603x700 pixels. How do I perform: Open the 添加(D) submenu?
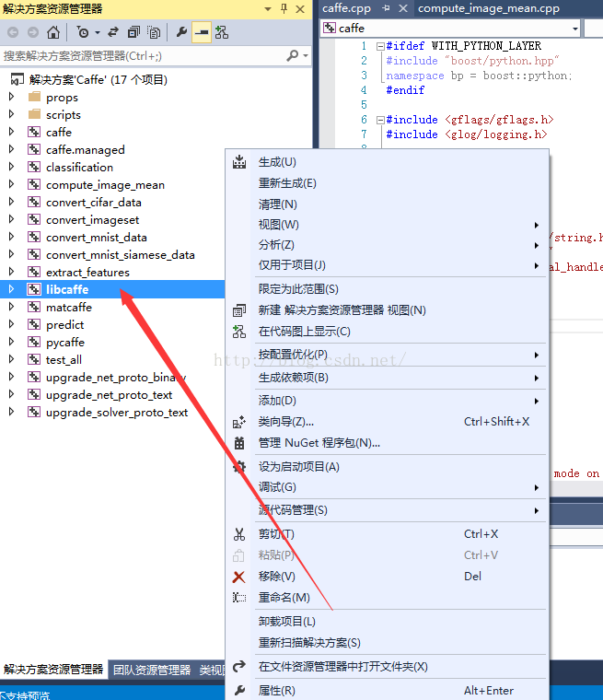(388, 401)
